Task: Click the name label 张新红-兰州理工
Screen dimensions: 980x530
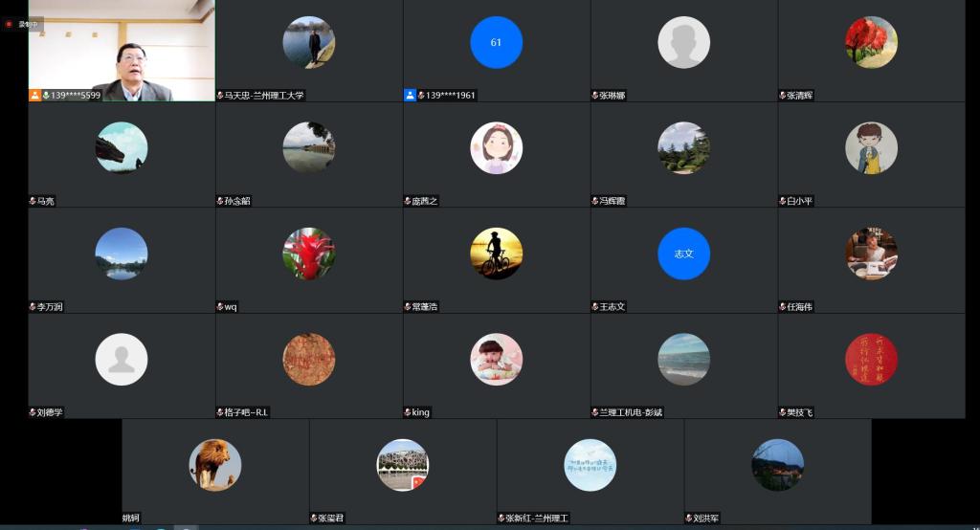Action: [x=538, y=519]
